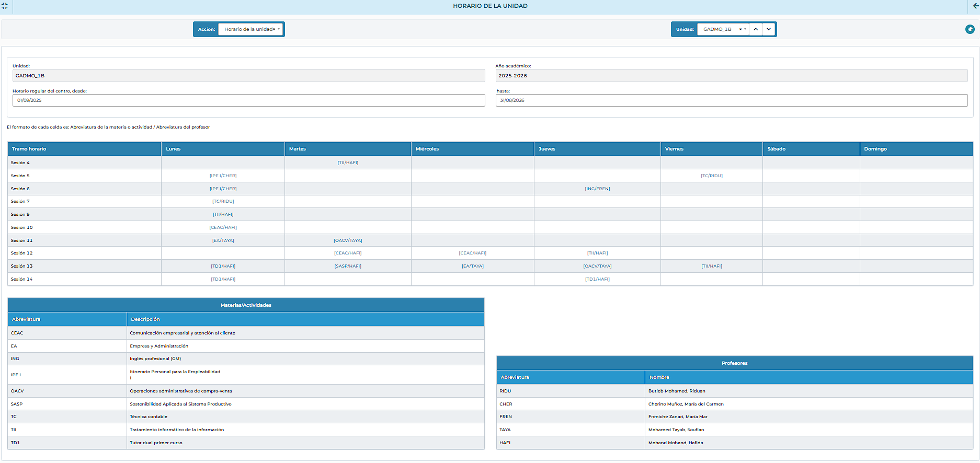Go to previous unit with up chevron

coord(756,29)
